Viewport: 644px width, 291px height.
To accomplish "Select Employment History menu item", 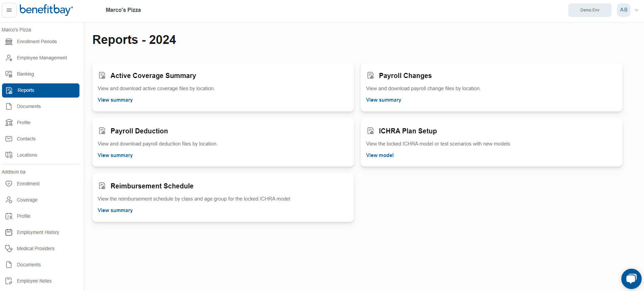I will coord(41,232).
